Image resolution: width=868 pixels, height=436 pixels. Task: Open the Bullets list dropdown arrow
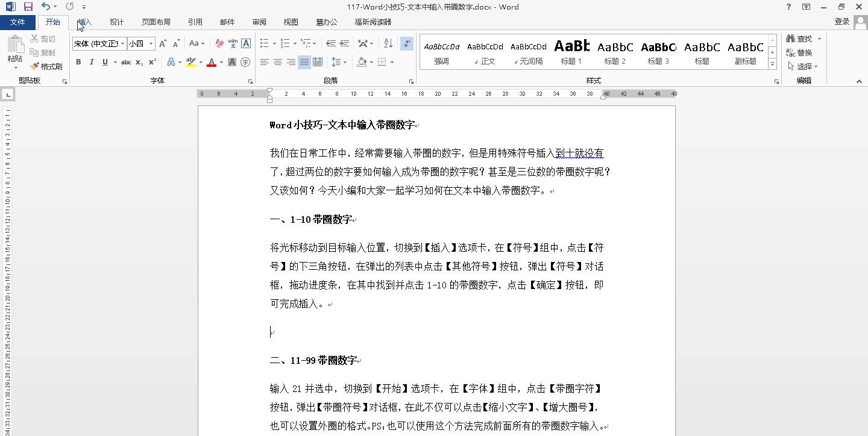pos(274,43)
